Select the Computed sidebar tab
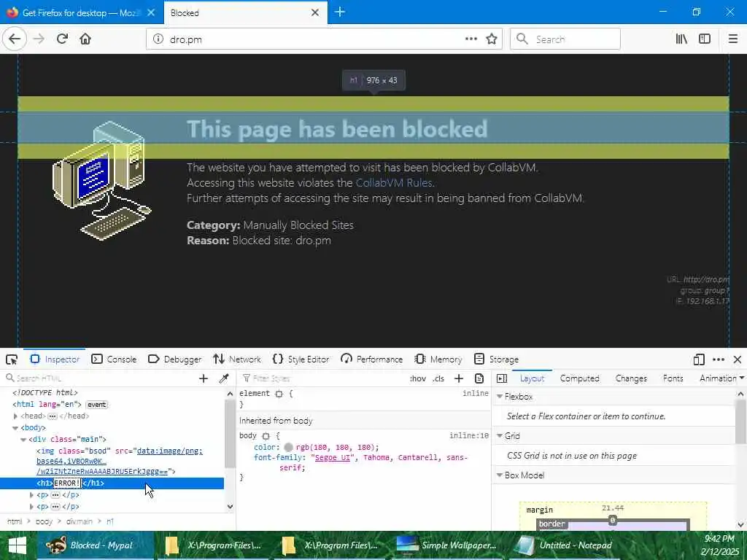The image size is (747, 560). [x=579, y=378]
